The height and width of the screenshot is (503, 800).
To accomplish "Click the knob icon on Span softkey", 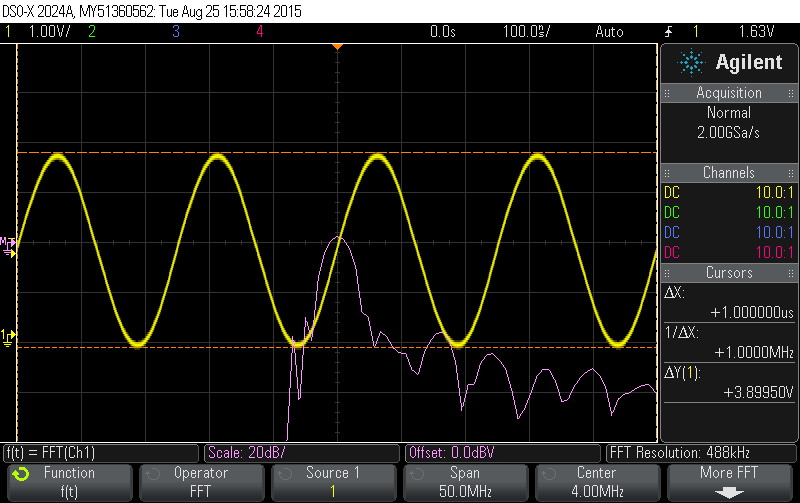I will 416,474.
